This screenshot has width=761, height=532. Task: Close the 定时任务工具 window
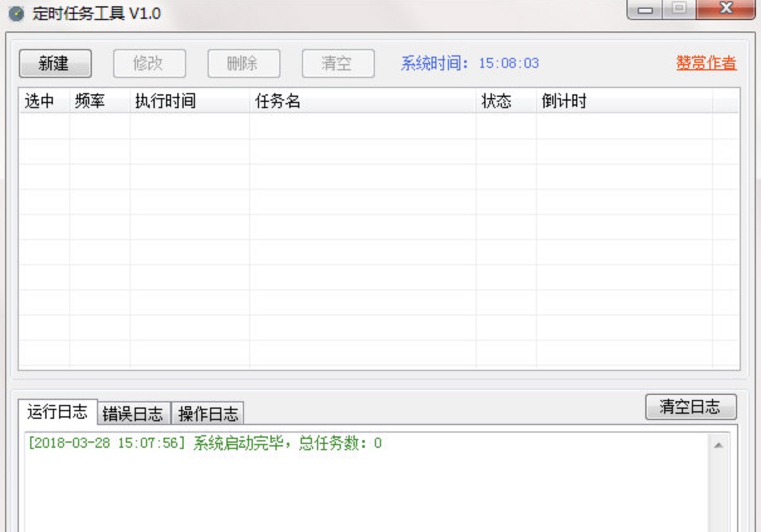(x=726, y=9)
